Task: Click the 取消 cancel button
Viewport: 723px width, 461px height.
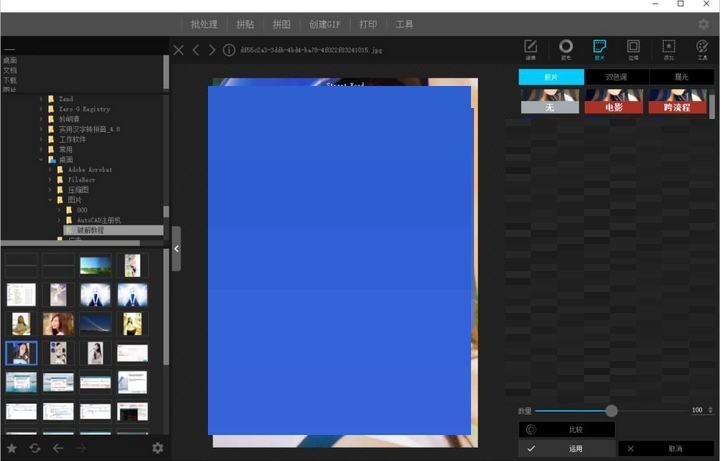Action: (666, 449)
